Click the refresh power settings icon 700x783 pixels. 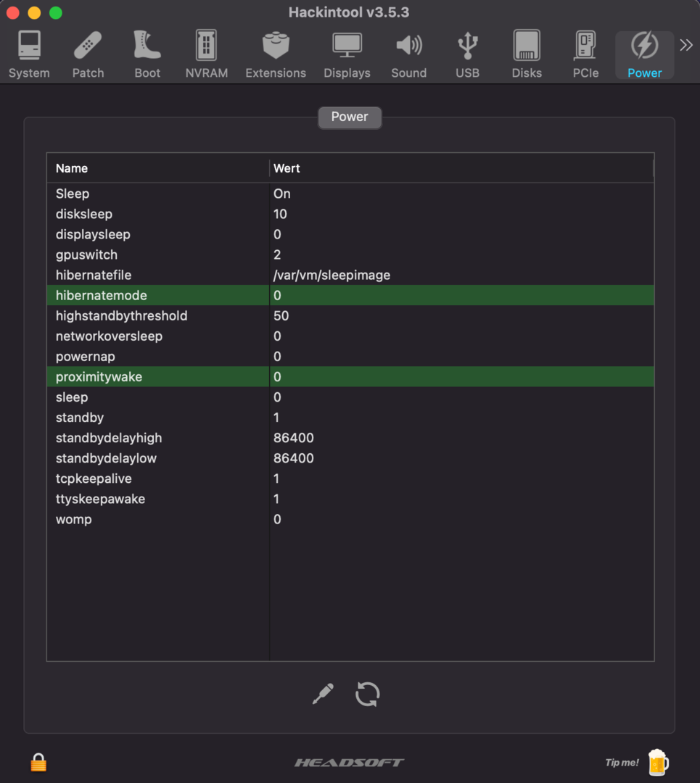point(368,694)
